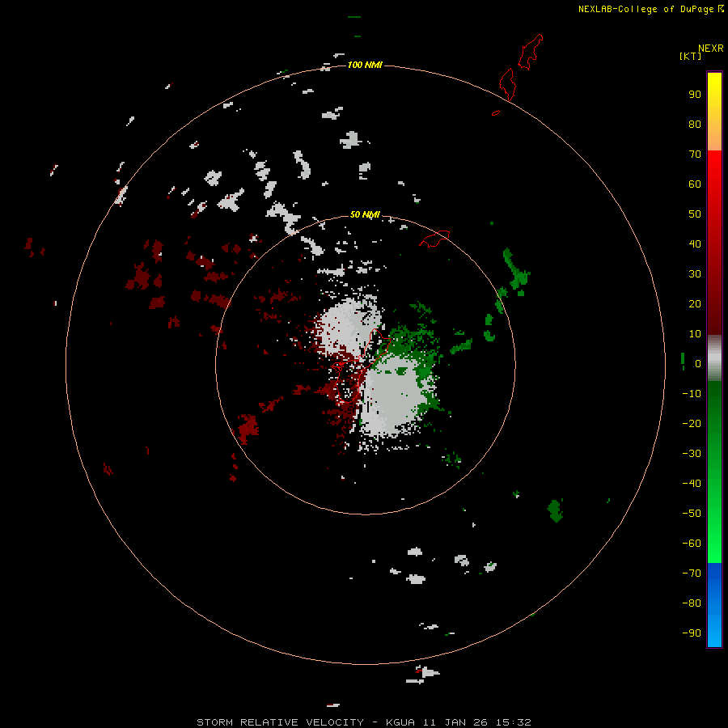Click the 20 value on velocity scale
This screenshot has height=728, width=728.
[695, 303]
